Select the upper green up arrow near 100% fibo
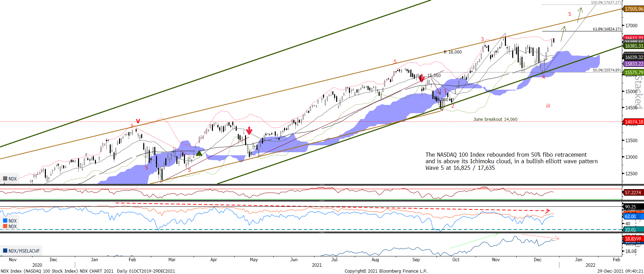The height and width of the screenshot is (274, 644). pos(580,15)
